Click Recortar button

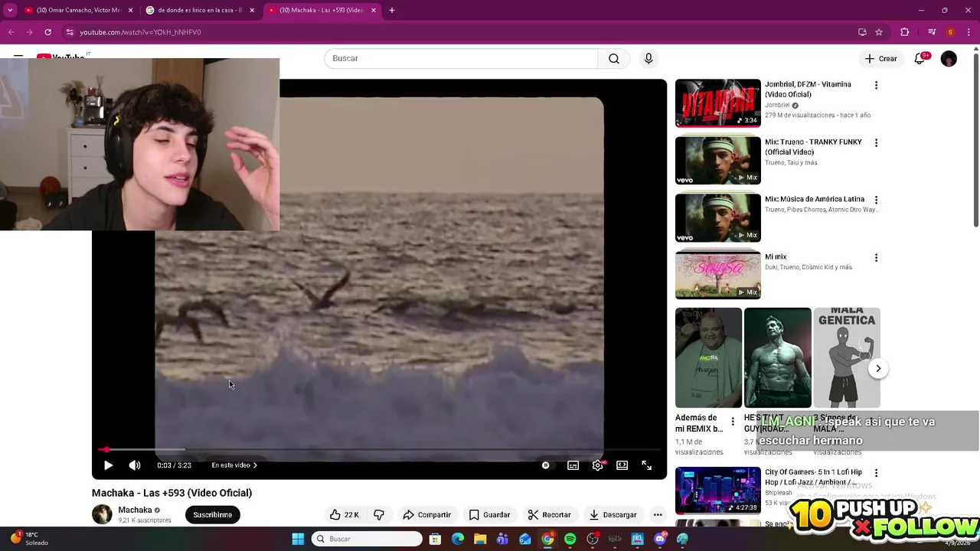tap(550, 514)
